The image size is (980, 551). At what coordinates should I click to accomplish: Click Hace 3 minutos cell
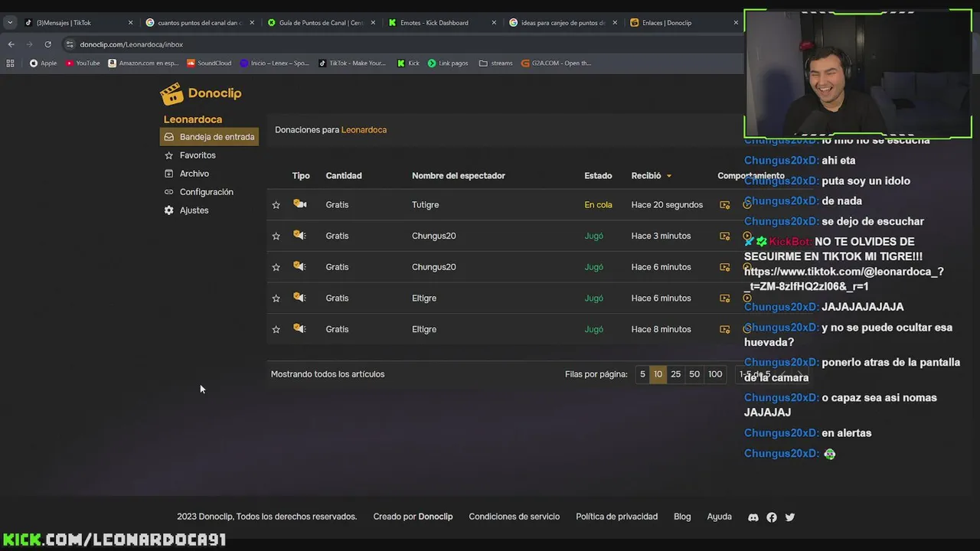point(661,236)
